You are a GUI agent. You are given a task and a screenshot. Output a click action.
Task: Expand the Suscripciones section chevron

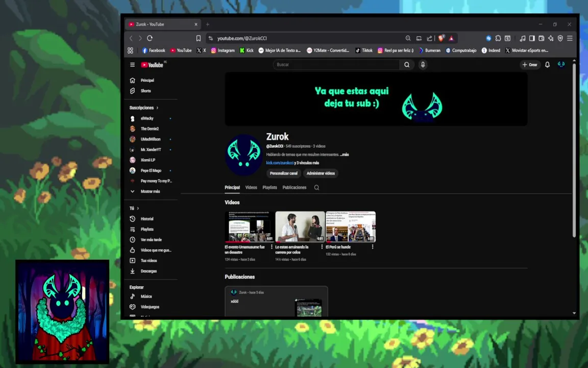tap(157, 108)
